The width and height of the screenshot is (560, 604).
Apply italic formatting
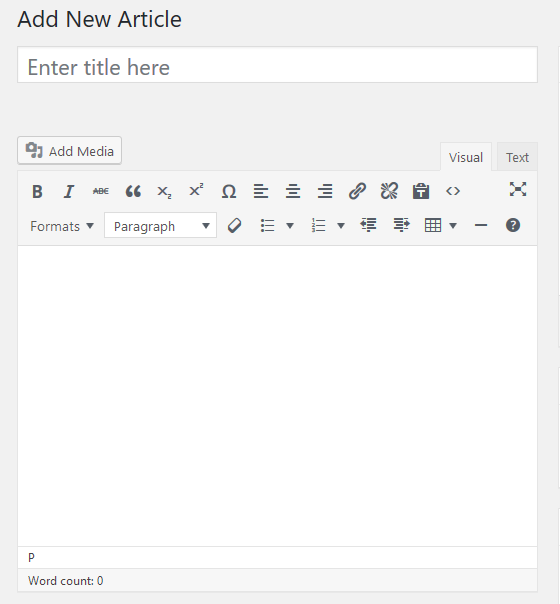pyautogui.click(x=69, y=191)
